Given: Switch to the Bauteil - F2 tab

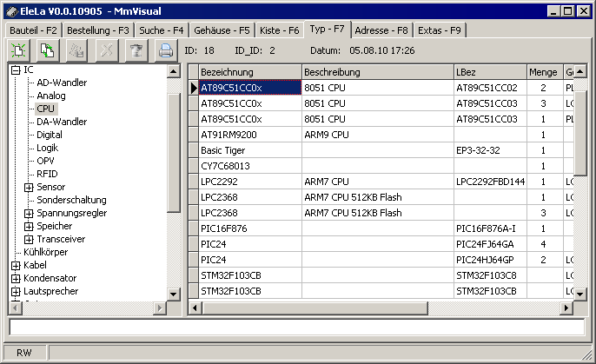Looking at the screenshot, I should (x=33, y=30).
